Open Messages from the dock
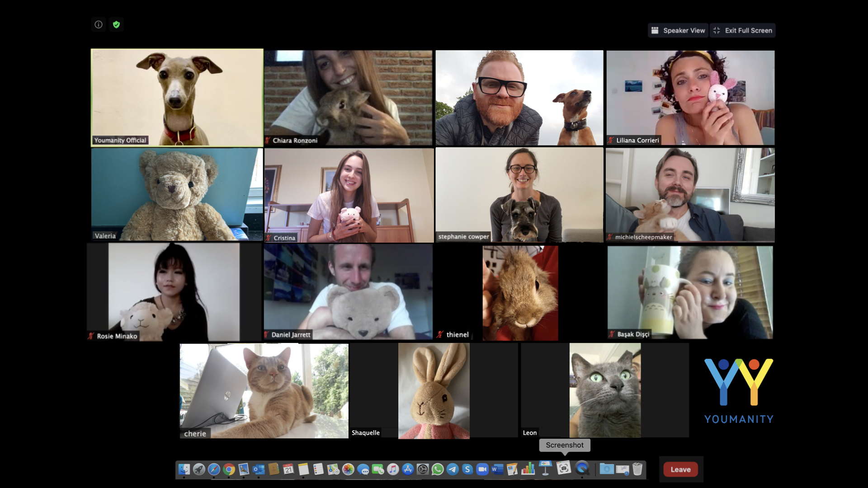The width and height of the screenshot is (868, 488). (363, 469)
